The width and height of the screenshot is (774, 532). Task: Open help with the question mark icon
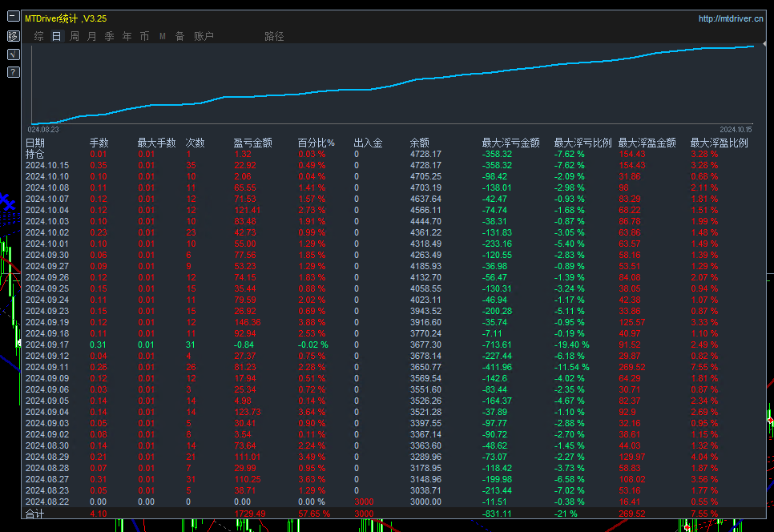14,73
